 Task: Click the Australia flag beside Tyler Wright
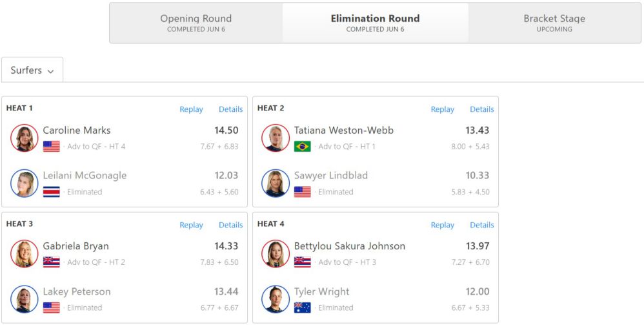pyautogui.click(x=302, y=308)
